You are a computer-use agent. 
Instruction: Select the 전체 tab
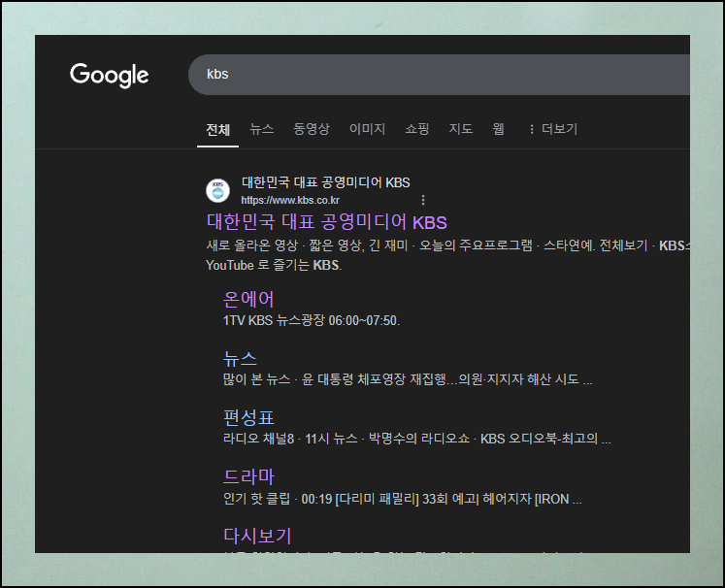point(217,129)
